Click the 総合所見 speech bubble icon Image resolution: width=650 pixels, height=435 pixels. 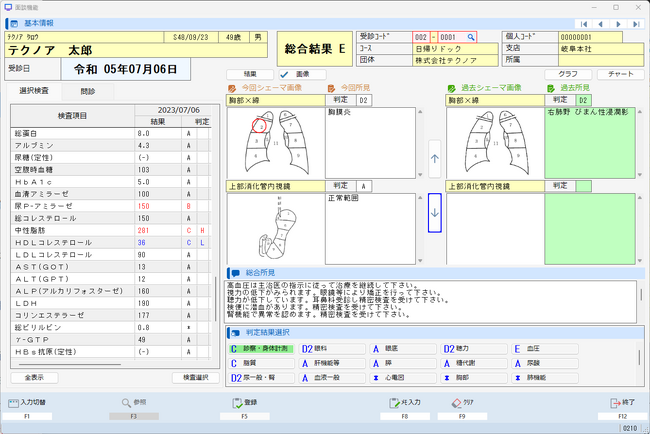click(235, 273)
